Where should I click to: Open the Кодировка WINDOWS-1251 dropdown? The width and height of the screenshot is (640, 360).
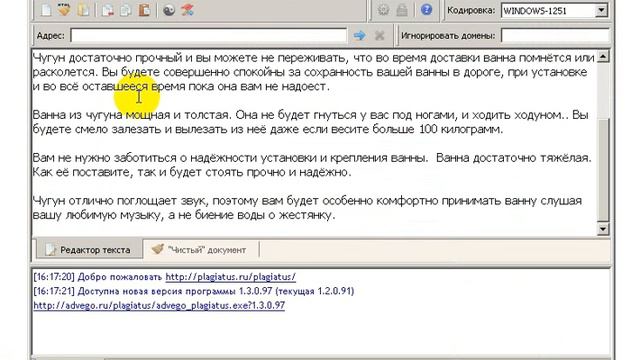[x=601, y=11]
